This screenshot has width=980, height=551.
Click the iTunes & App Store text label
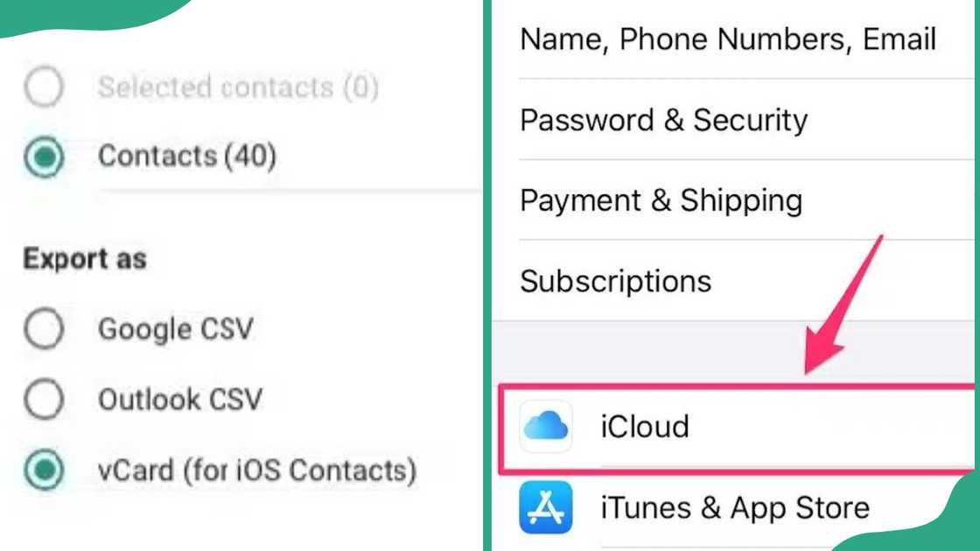click(735, 507)
